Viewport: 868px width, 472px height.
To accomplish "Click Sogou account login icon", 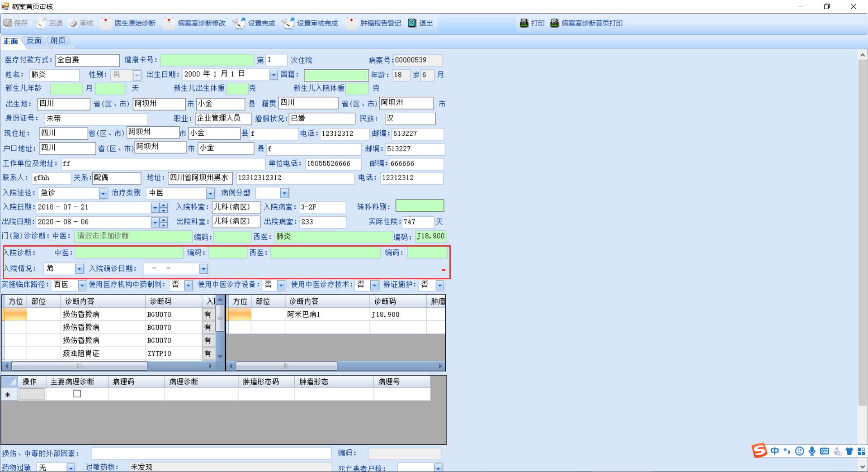I will click(x=837, y=451).
